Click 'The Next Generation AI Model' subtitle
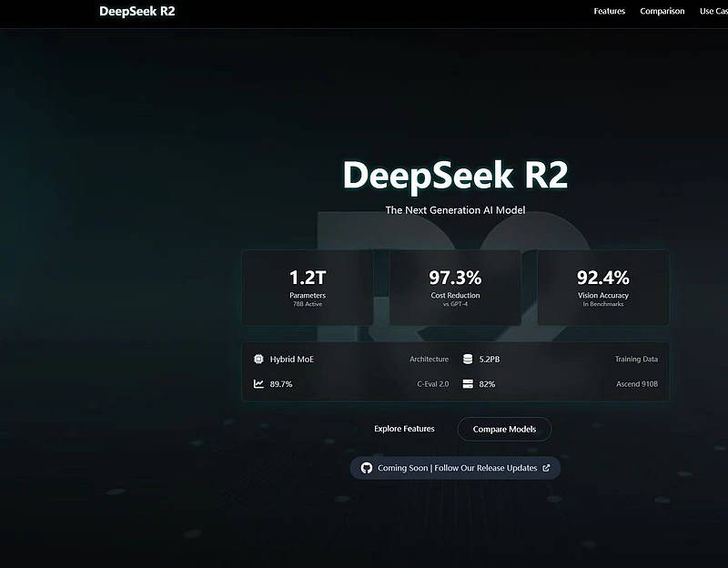This screenshot has height=568, width=728. tap(455, 210)
